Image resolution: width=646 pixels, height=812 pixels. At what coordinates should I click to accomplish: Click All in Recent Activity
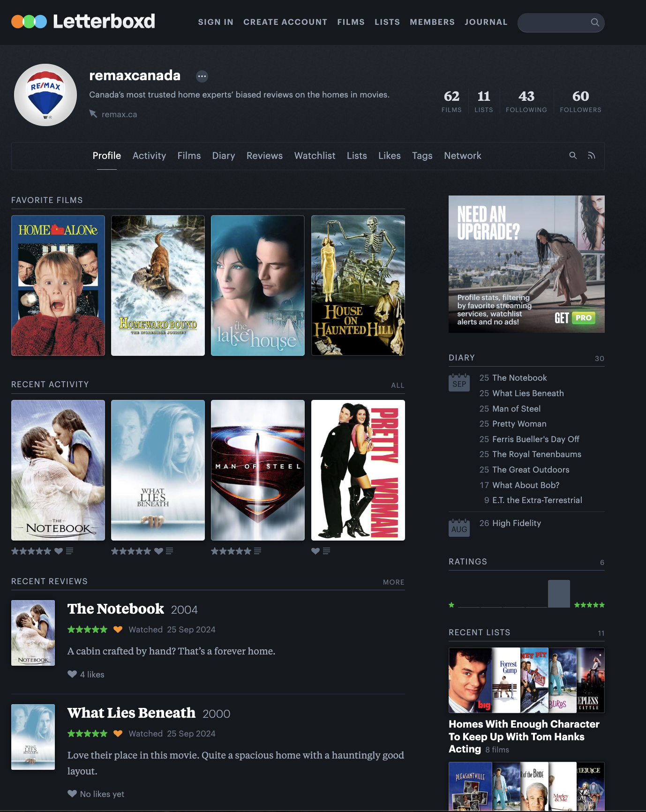(x=398, y=385)
